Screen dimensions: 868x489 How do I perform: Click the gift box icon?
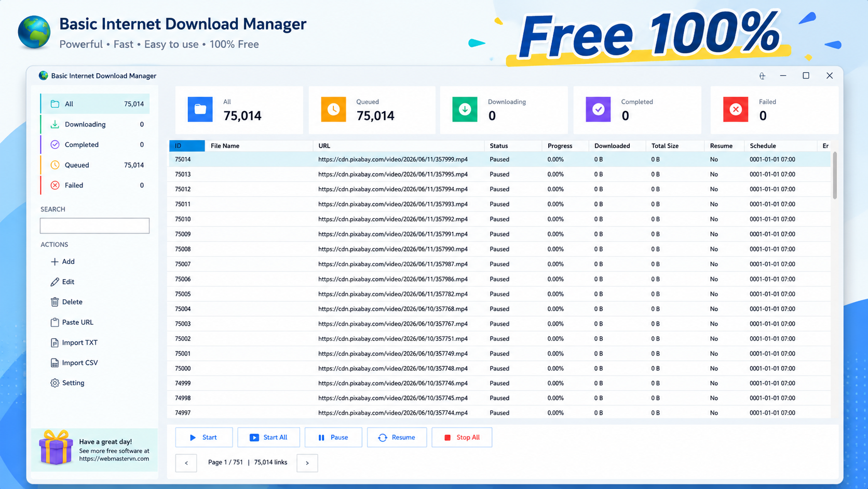[x=56, y=447]
